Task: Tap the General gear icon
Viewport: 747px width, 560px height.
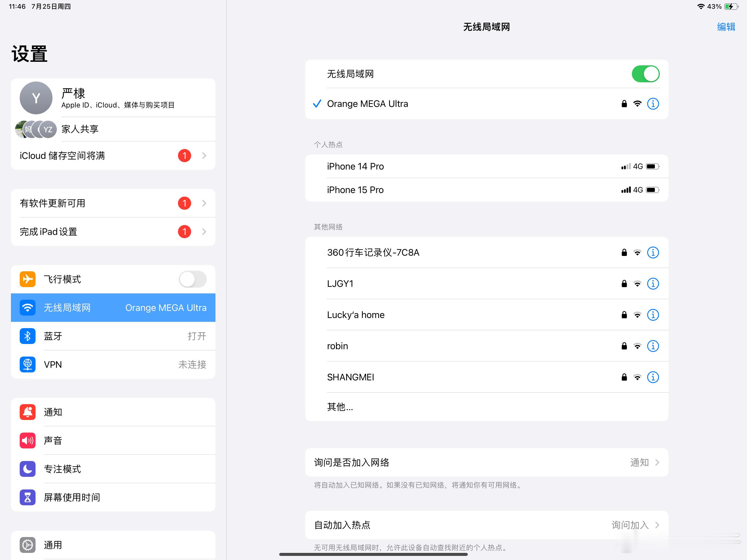Action: [x=27, y=545]
